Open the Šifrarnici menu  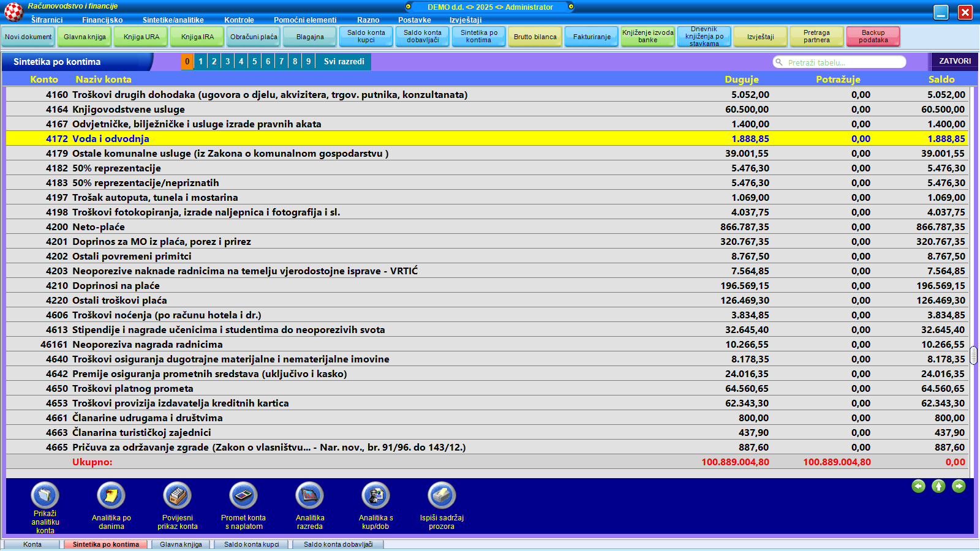47,20
